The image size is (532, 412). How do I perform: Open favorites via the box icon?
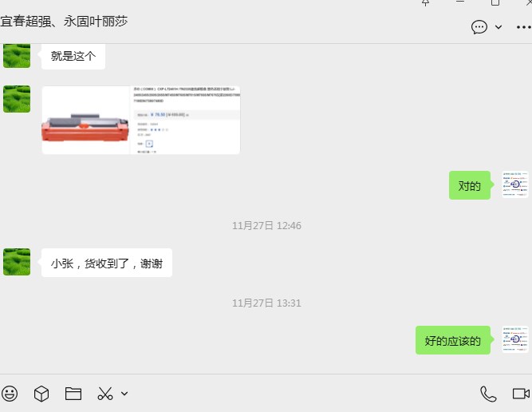[41, 393]
